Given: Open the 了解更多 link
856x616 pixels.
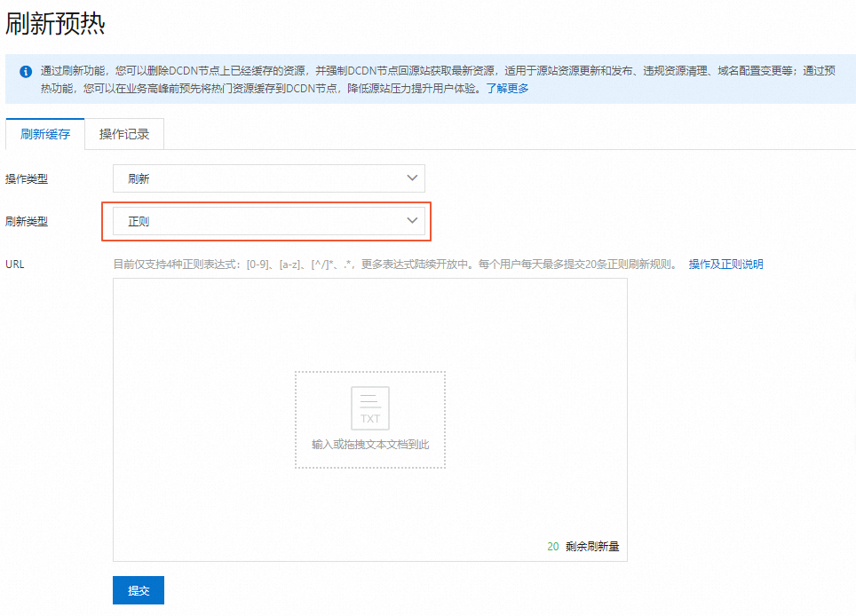Looking at the screenshot, I should click(507, 88).
